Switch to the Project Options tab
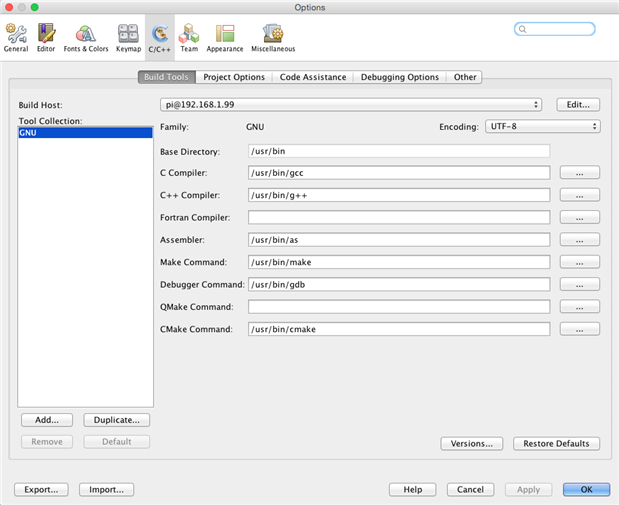The image size is (619, 505). point(234,77)
